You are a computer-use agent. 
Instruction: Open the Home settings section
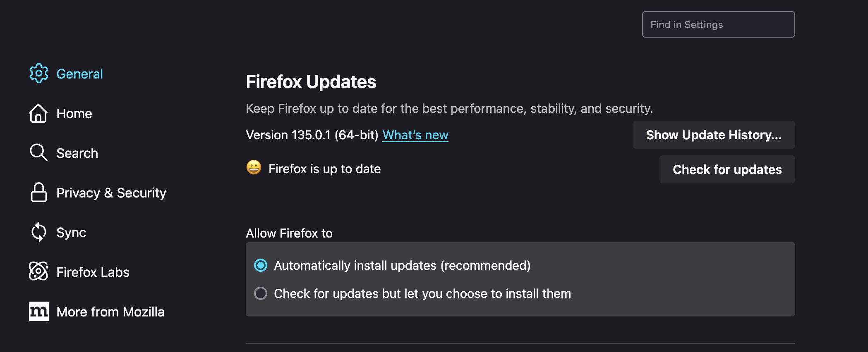[74, 113]
